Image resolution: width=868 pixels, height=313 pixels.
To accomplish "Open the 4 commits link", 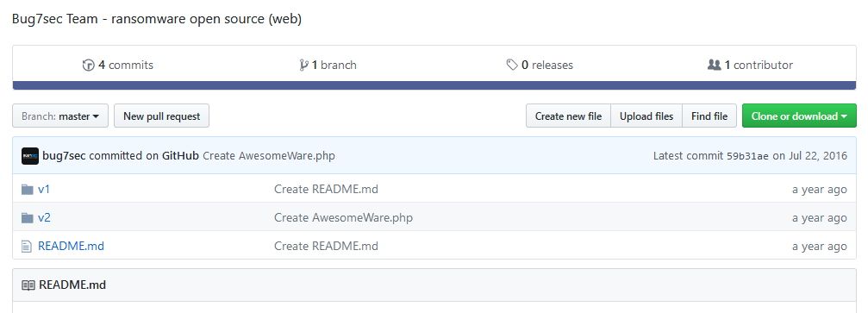I will point(118,66).
